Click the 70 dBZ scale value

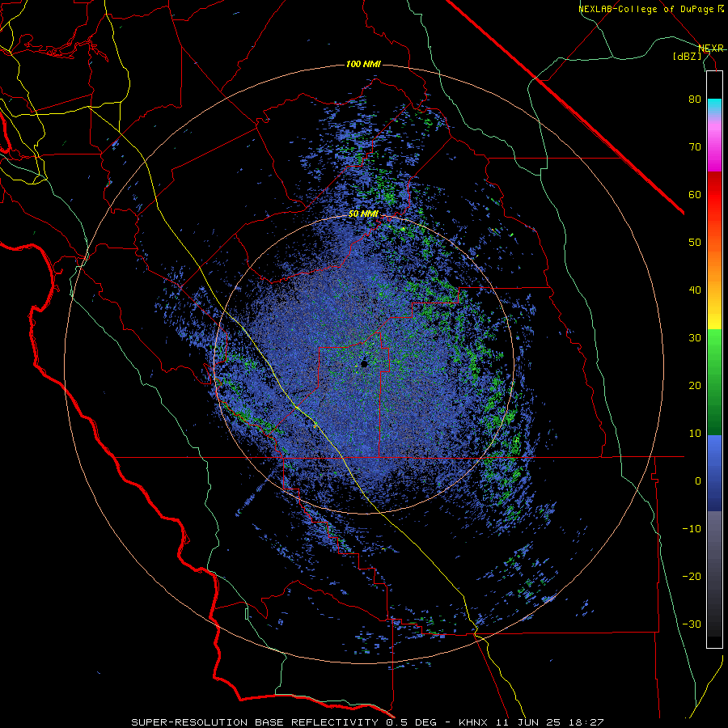[x=695, y=147]
